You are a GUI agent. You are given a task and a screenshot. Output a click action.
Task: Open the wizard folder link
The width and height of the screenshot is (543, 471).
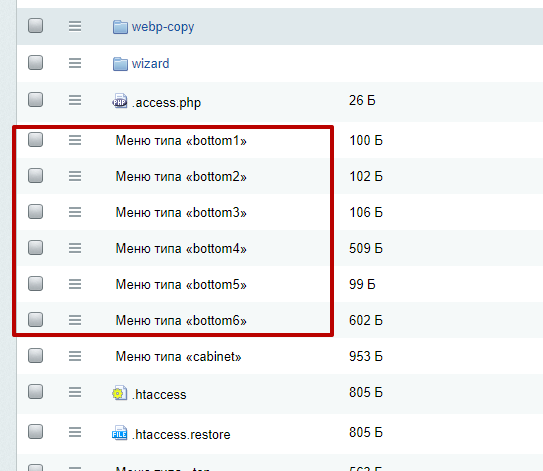point(150,64)
